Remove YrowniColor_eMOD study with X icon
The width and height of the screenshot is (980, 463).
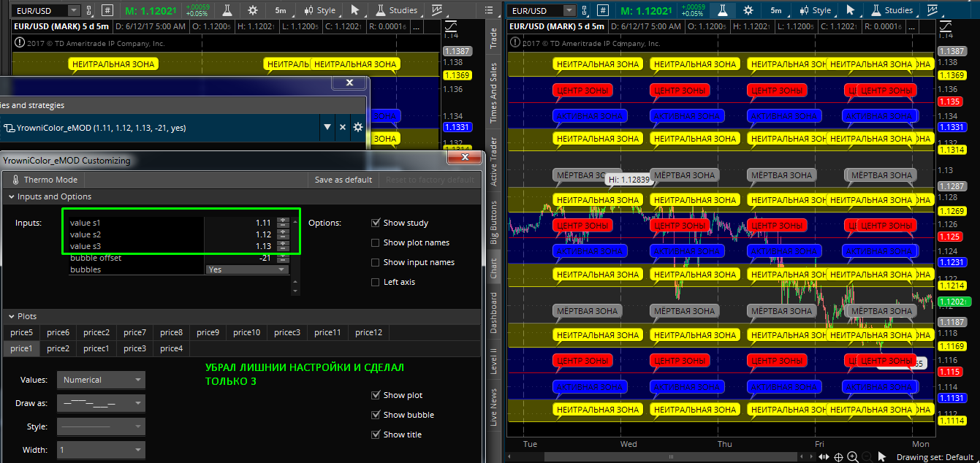point(342,127)
